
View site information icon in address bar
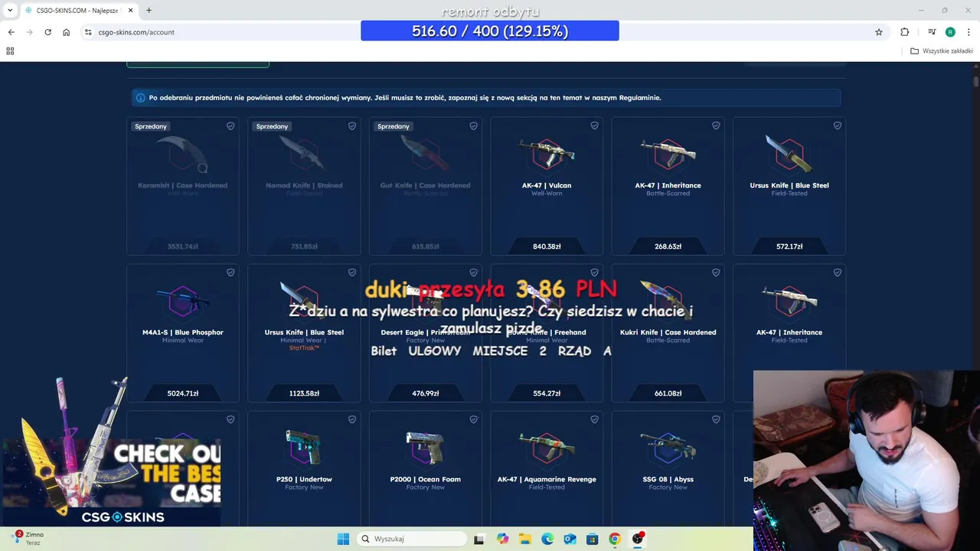tap(88, 32)
